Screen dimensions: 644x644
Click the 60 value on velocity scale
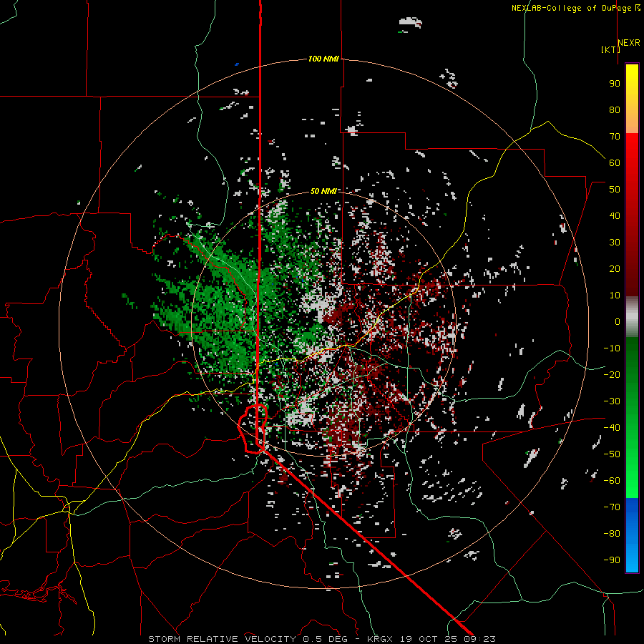(615, 162)
